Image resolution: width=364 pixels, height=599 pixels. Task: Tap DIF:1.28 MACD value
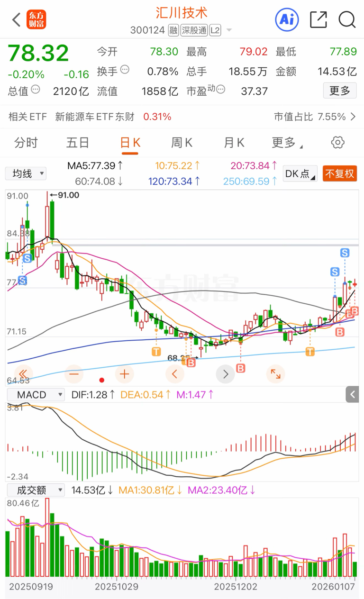(93, 394)
